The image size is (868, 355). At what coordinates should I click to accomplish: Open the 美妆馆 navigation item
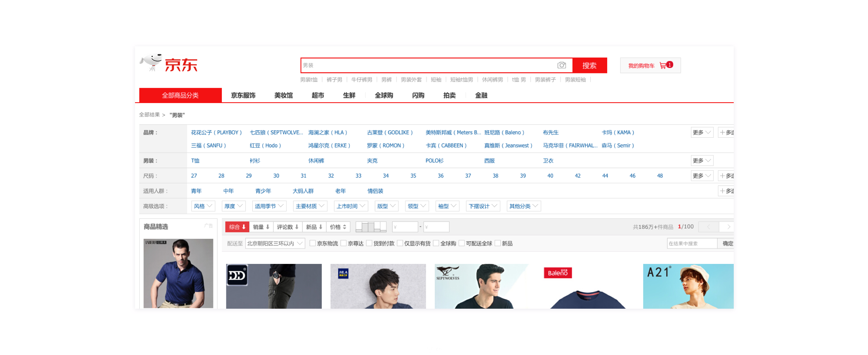284,95
